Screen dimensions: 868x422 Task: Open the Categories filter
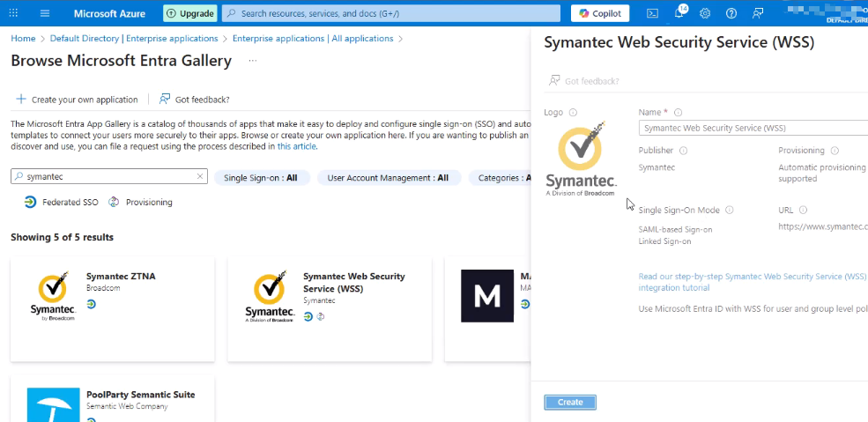(x=500, y=178)
